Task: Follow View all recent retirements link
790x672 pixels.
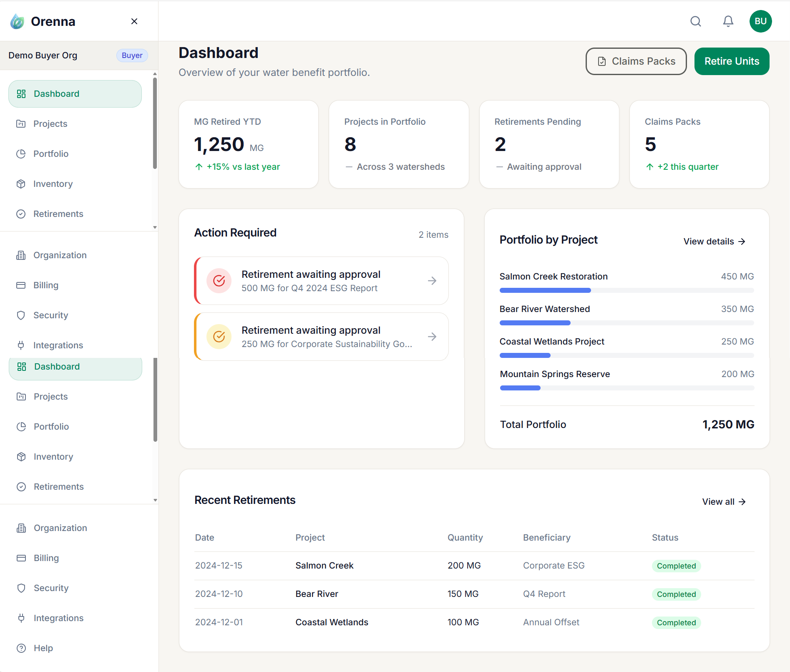Action: [x=724, y=502]
